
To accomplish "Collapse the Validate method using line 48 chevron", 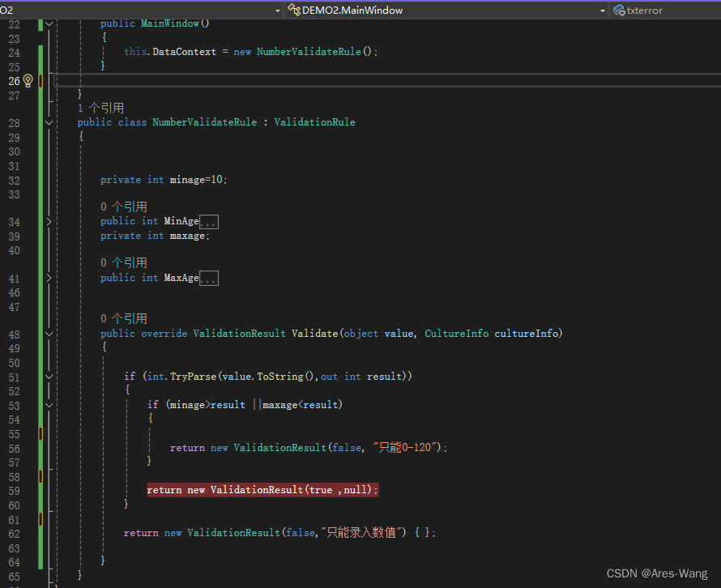I will tap(49, 333).
